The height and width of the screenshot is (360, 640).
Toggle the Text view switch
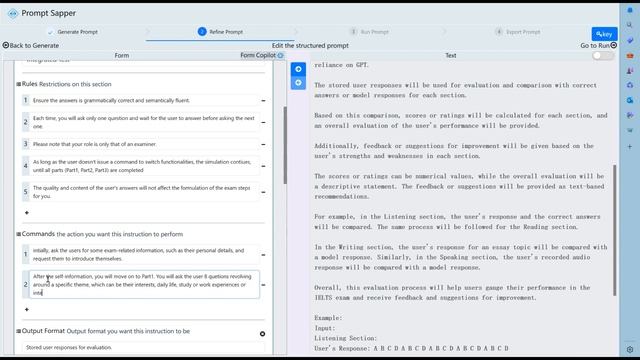[602, 56]
